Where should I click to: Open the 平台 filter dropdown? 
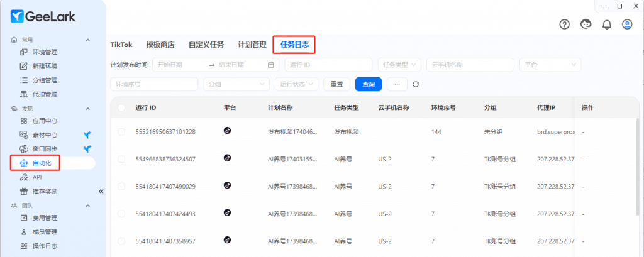click(550, 65)
